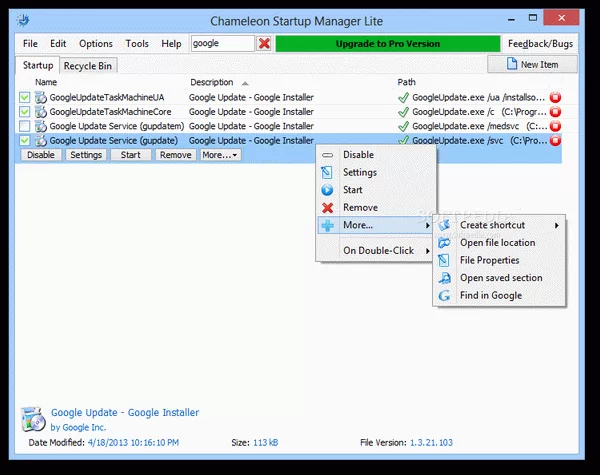Click the red X clear search icon
This screenshot has height=475, width=600.
[x=264, y=44]
